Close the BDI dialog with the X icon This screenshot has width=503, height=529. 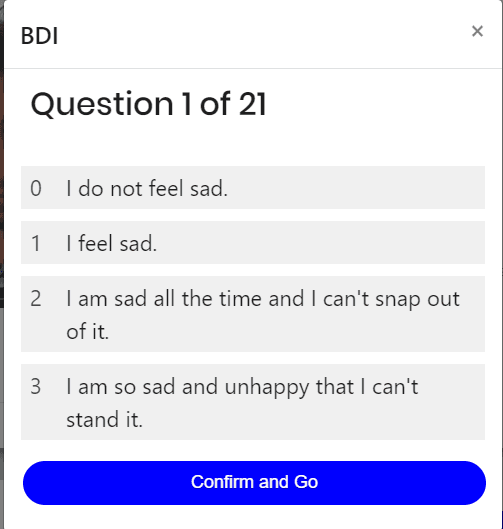pyautogui.click(x=477, y=31)
